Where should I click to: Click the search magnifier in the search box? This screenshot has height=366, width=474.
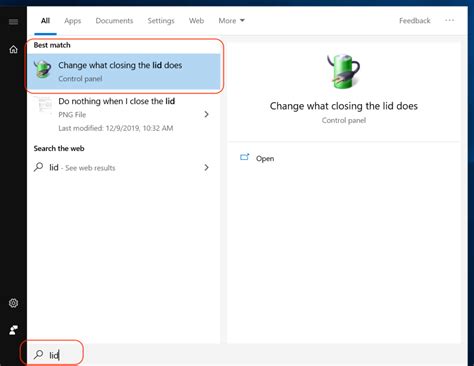pos(39,355)
